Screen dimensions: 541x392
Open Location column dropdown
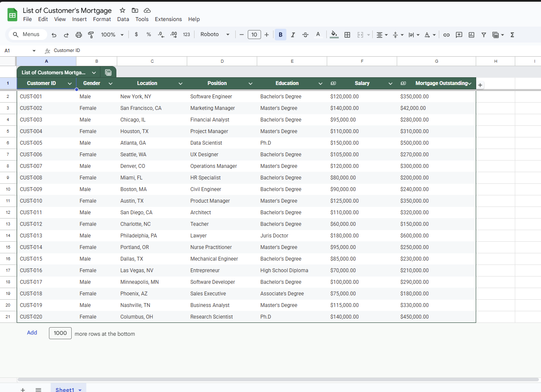180,83
